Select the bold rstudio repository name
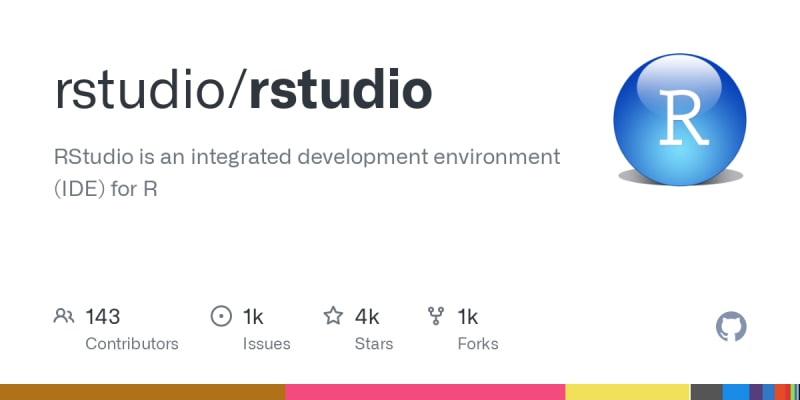The image size is (800, 400). click(x=341, y=92)
